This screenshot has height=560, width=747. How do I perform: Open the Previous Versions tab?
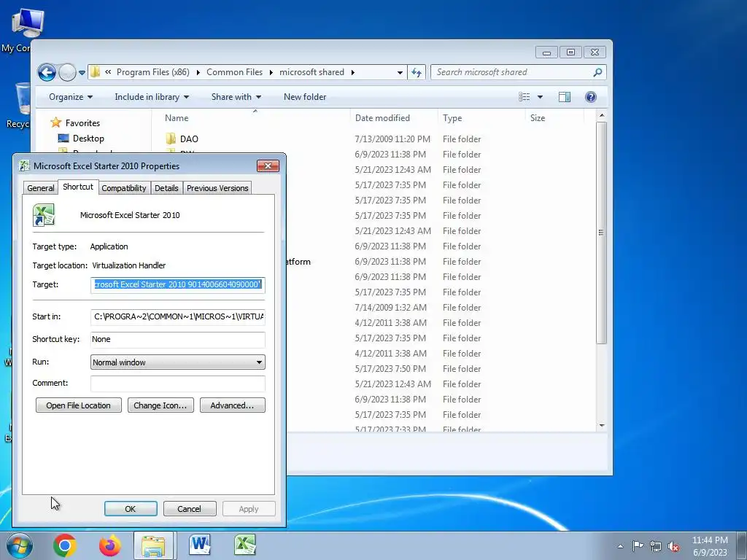217,188
